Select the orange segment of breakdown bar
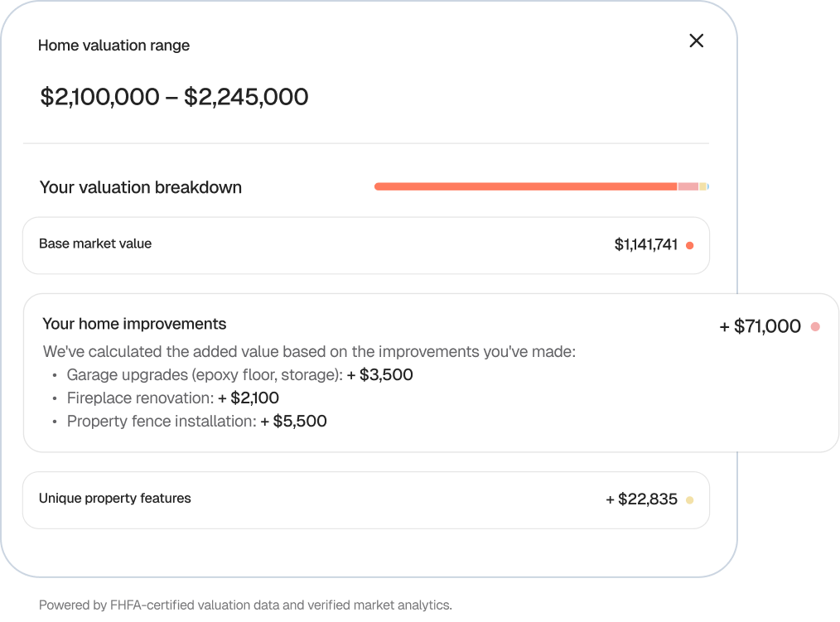Screen dimensions: 840x622 [525, 186]
